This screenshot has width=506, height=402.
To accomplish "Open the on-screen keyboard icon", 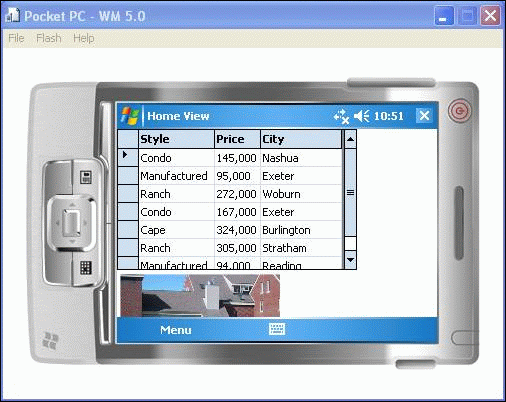I will coord(277,329).
